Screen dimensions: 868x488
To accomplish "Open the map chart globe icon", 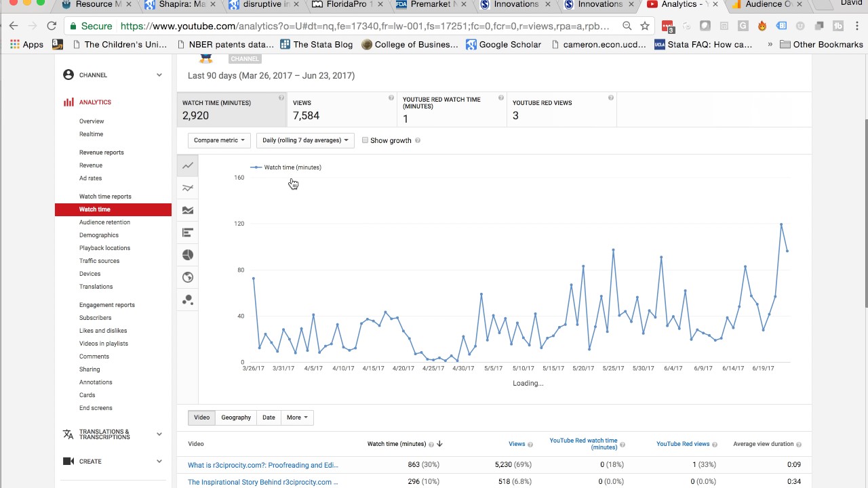I will click(x=188, y=277).
